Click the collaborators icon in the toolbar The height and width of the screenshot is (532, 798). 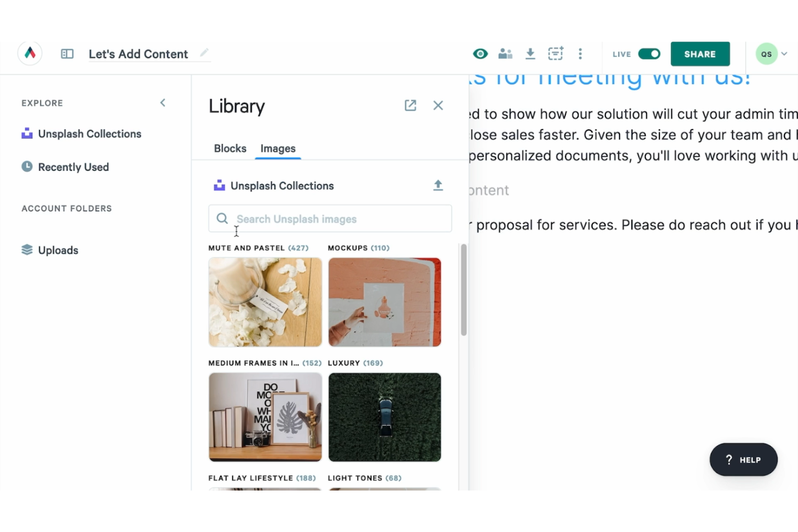pyautogui.click(x=505, y=54)
